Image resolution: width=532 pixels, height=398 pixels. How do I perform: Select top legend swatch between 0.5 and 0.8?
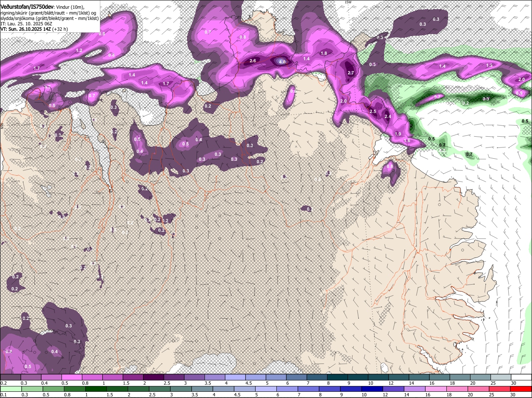(72, 377)
